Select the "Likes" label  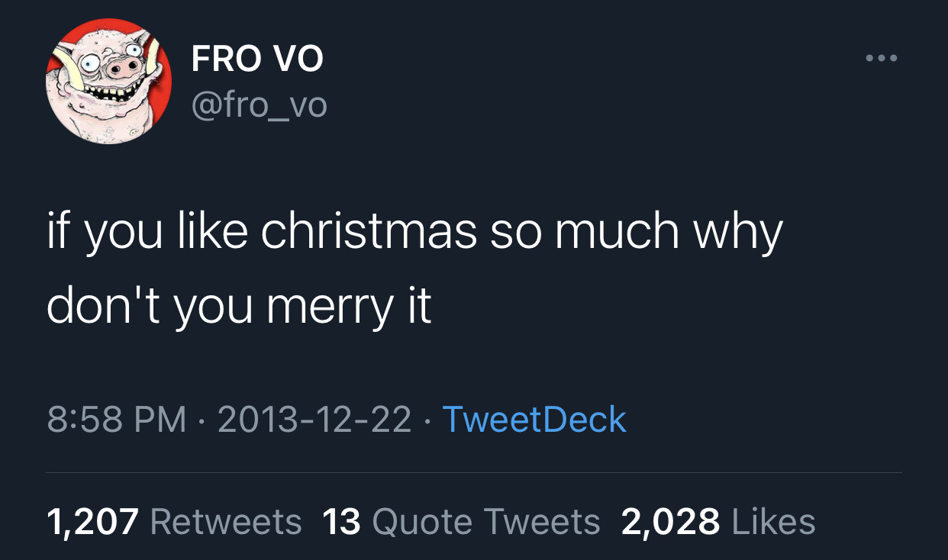(773, 522)
